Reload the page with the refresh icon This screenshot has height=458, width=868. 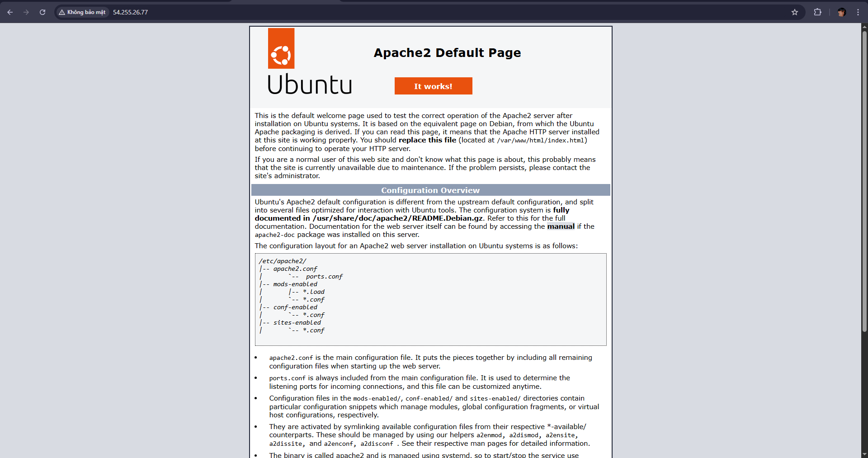pyautogui.click(x=42, y=12)
